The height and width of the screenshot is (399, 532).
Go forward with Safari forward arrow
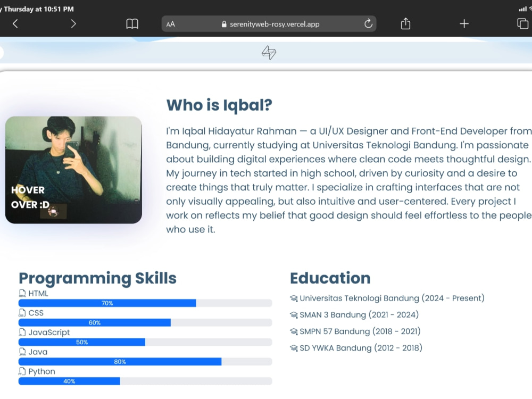click(73, 24)
